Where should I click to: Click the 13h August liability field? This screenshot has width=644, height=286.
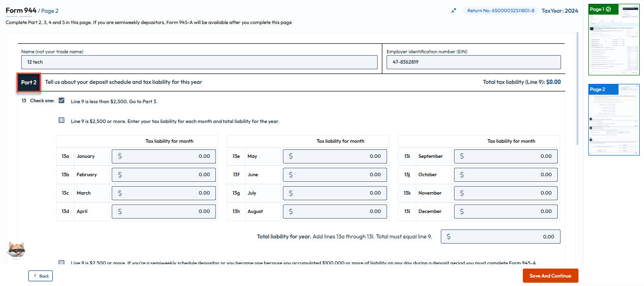[x=335, y=212]
